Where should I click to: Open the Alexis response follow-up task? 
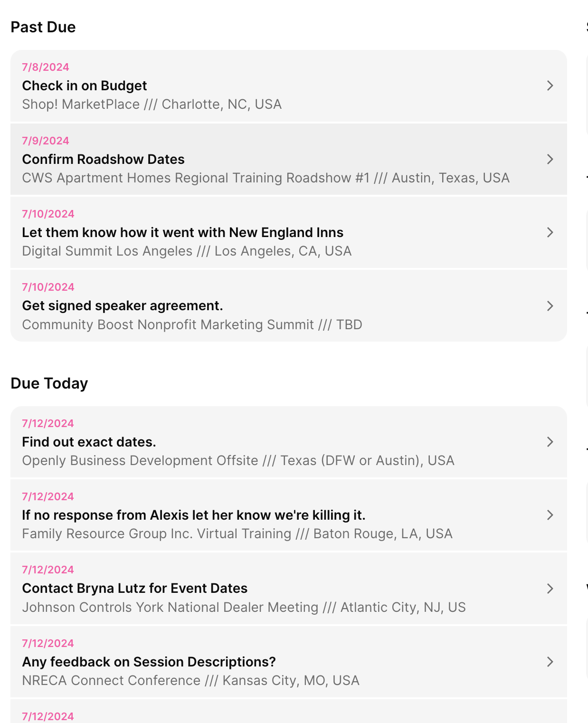click(193, 515)
